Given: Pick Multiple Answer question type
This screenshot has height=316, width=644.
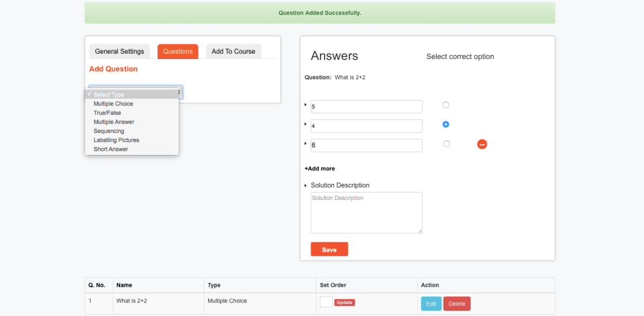Looking at the screenshot, I should (113, 122).
